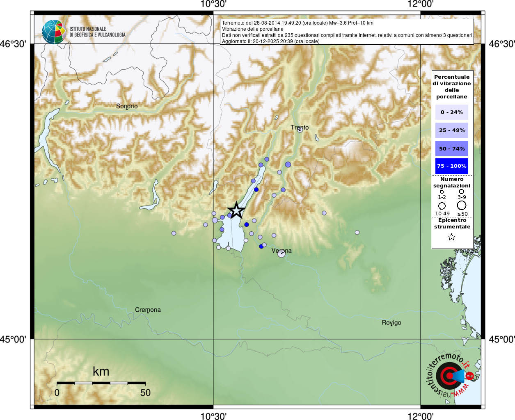Pick the 0 - 24% color swatch
This screenshot has height=420, width=515.
coord(451,112)
